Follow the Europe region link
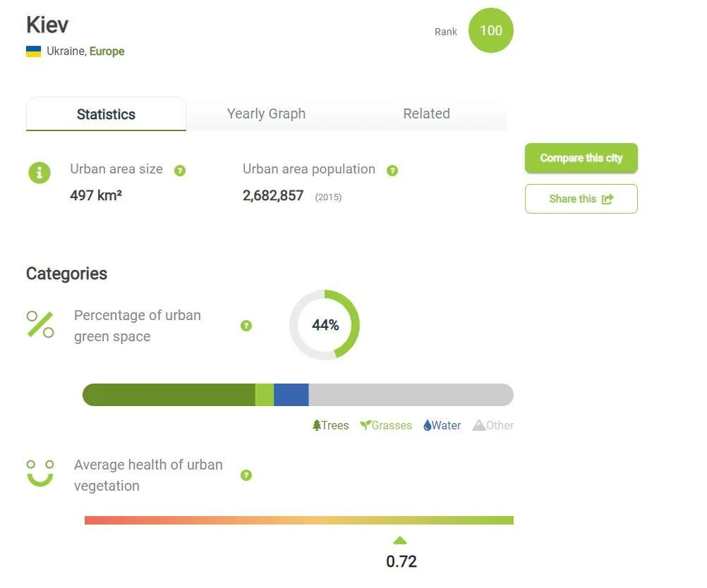Image resolution: width=707 pixels, height=588 pixels. pos(107,51)
